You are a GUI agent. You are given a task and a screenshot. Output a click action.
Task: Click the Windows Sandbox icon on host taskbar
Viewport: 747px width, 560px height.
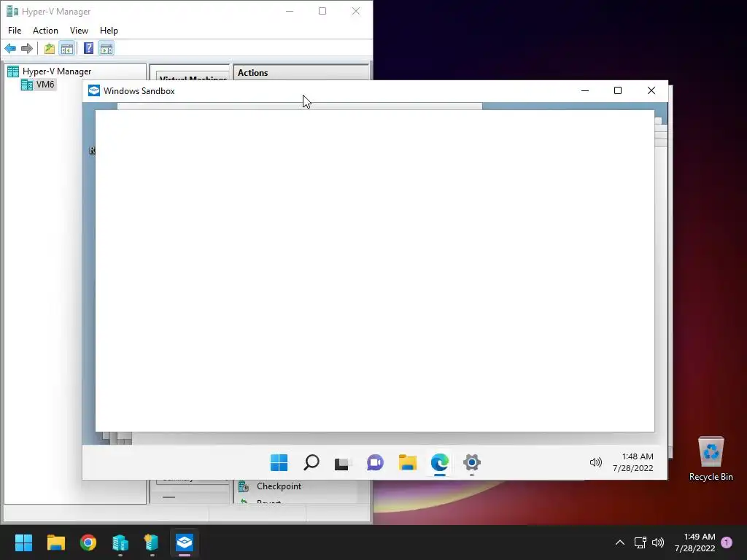[x=185, y=542]
